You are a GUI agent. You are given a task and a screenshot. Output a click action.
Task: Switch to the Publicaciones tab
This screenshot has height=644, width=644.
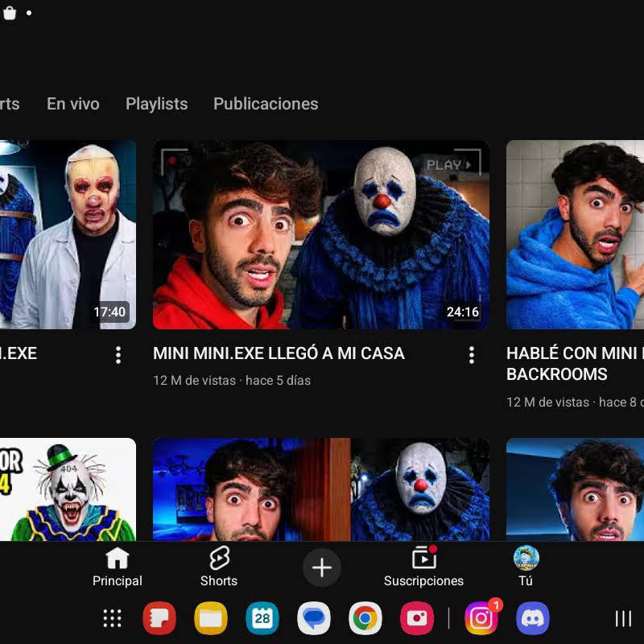[266, 104]
